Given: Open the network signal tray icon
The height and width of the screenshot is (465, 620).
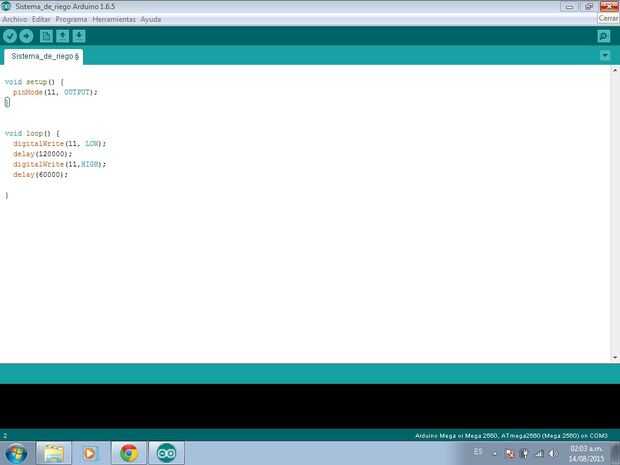Looking at the screenshot, I should (539, 454).
